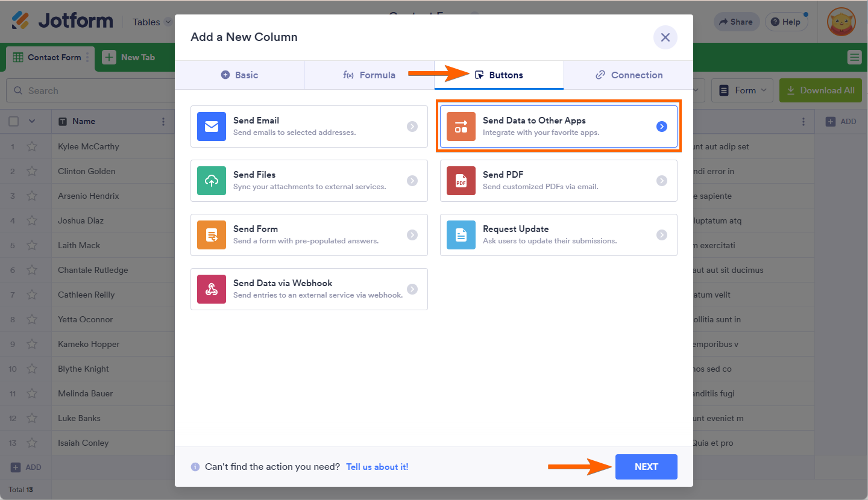Switch to the Formula tab
Image resolution: width=868 pixels, height=500 pixels.
pos(369,75)
